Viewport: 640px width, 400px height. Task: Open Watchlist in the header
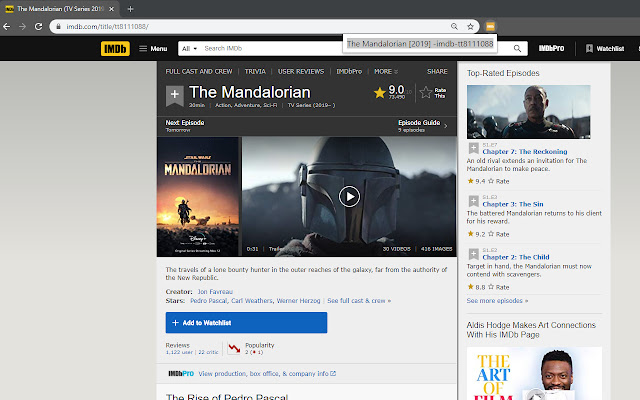[604, 49]
